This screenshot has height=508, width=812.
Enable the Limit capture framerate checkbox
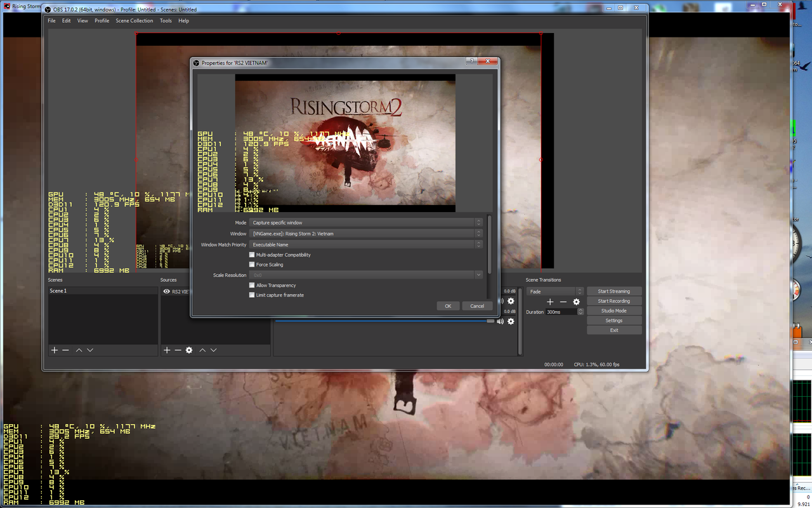[252, 295]
